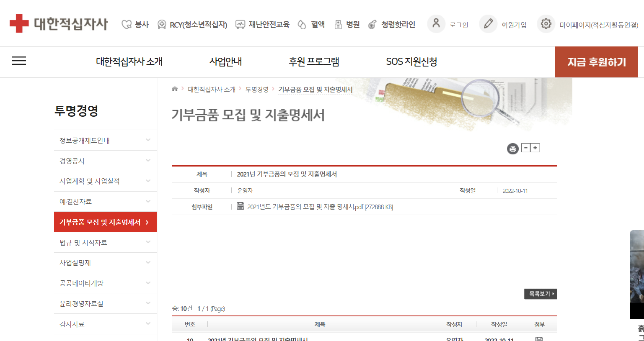Expand 감사자료 sidebar section
The image size is (644, 341).
(x=148, y=324)
